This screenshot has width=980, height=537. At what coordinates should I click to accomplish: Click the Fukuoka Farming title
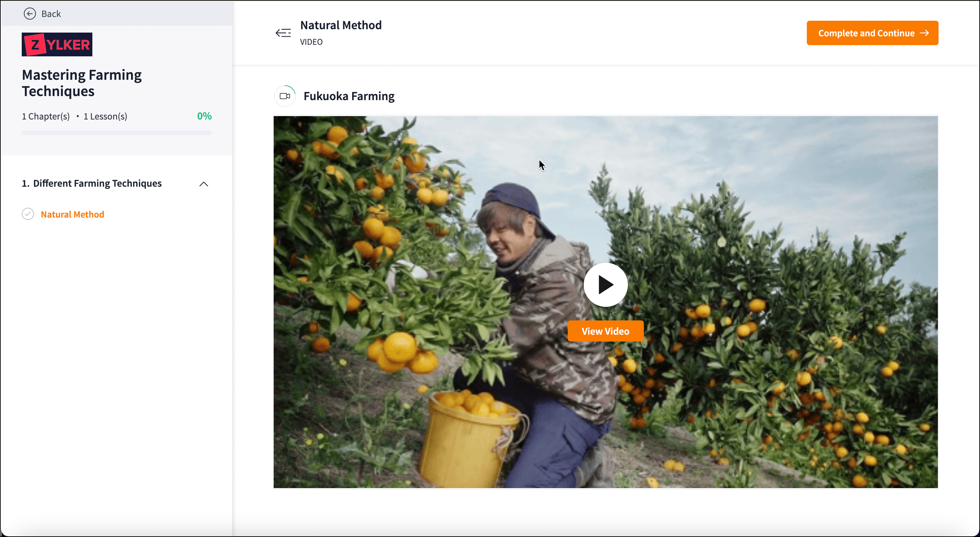pos(349,96)
